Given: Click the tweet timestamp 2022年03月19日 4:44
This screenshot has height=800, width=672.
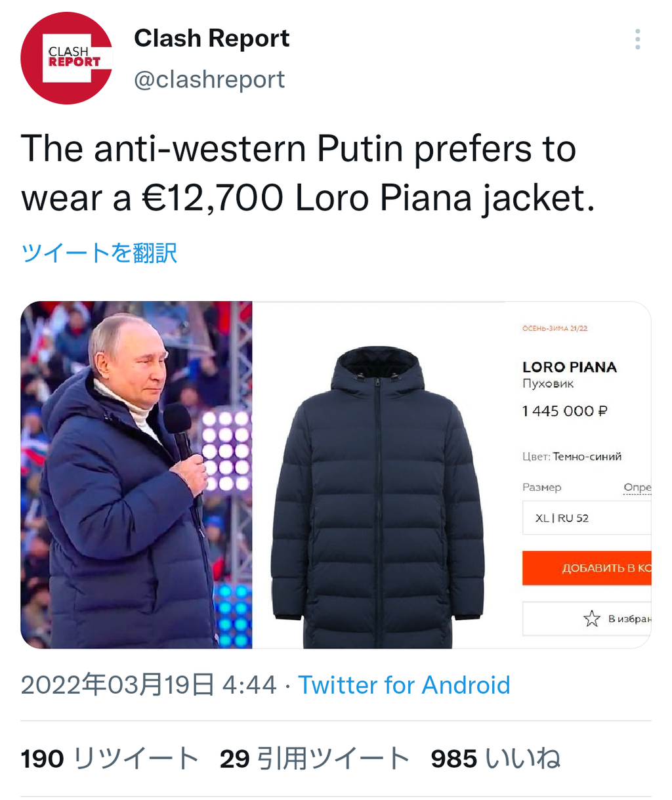Looking at the screenshot, I should [x=149, y=685].
